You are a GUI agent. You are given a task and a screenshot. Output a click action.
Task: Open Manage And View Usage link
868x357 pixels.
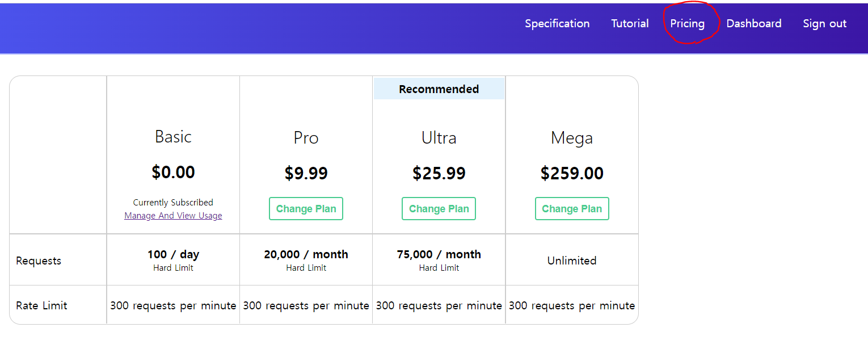(x=173, y=216)
